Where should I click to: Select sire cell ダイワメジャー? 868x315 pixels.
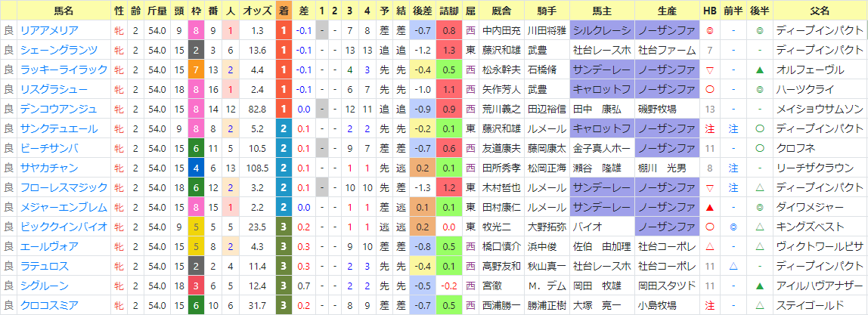[x=820, y=207]
